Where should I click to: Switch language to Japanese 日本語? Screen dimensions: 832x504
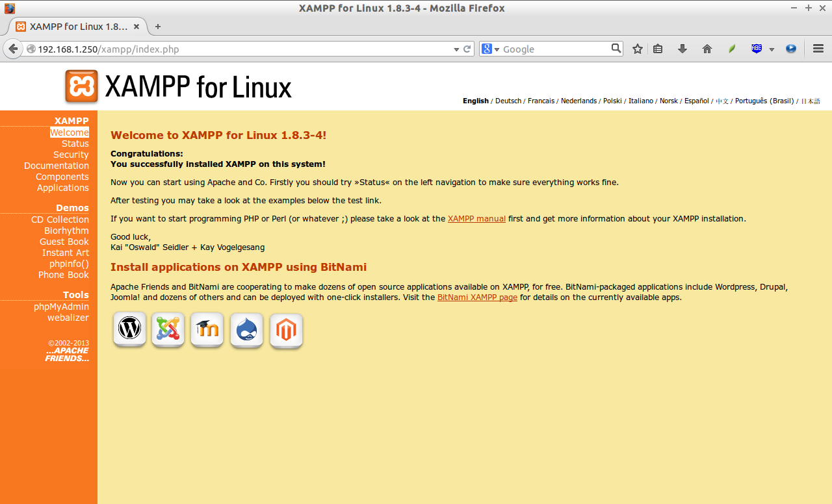(811, 101)
